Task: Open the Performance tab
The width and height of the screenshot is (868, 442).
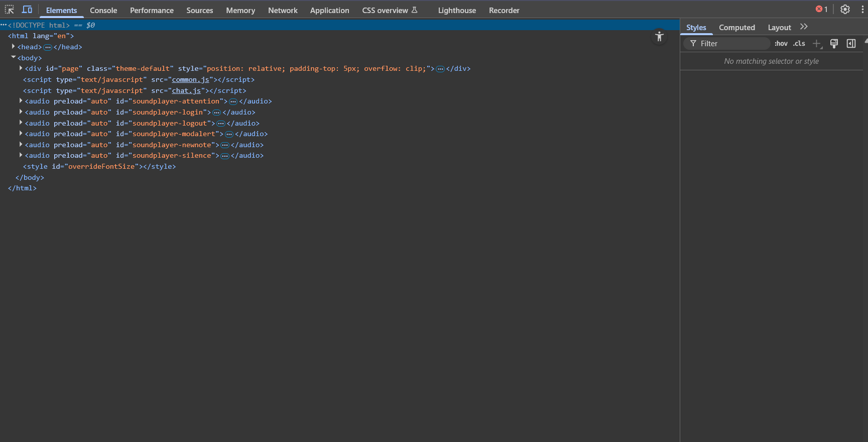Action: point(152,10)
